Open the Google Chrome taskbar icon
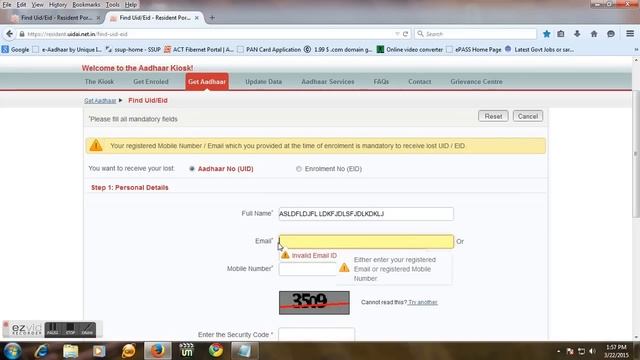Screen dimensions: 640x360 [216, 351]
